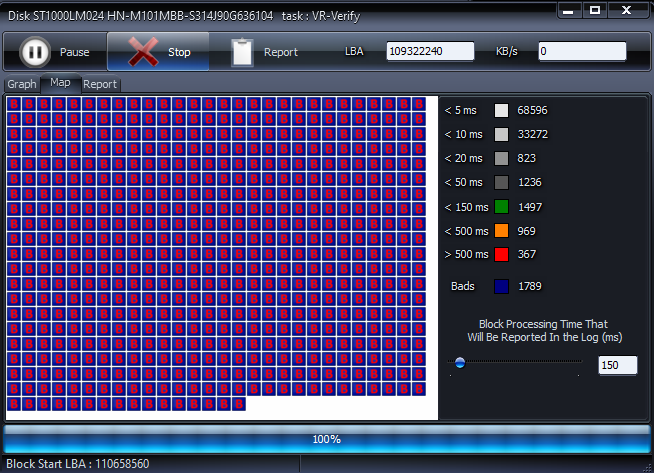This screenshot has width=654, height=473.
Task: Click the 100% progress bar
Action: pos(327,439)
